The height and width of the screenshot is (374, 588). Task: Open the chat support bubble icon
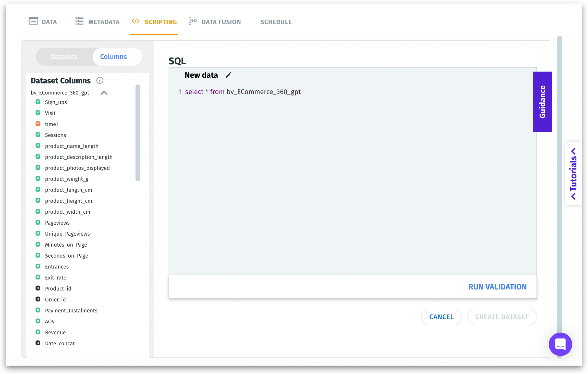560,344
